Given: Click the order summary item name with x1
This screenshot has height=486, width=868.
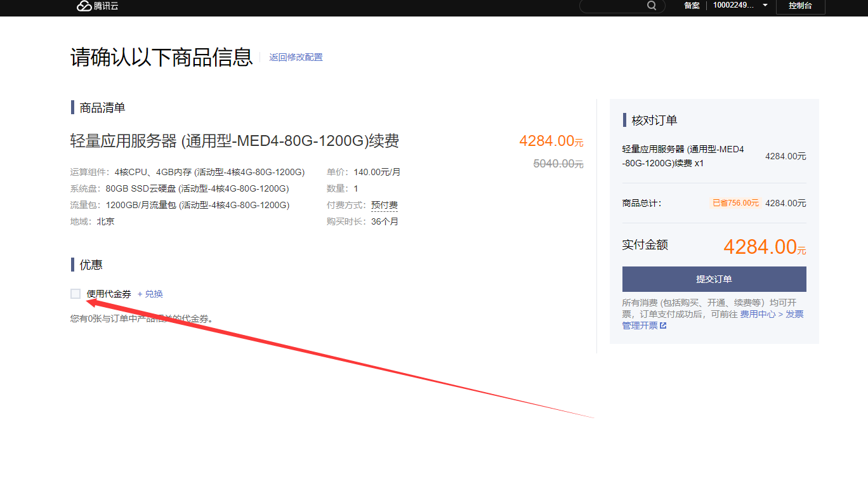Looking at the screenshot, I should tap(683, 156).
